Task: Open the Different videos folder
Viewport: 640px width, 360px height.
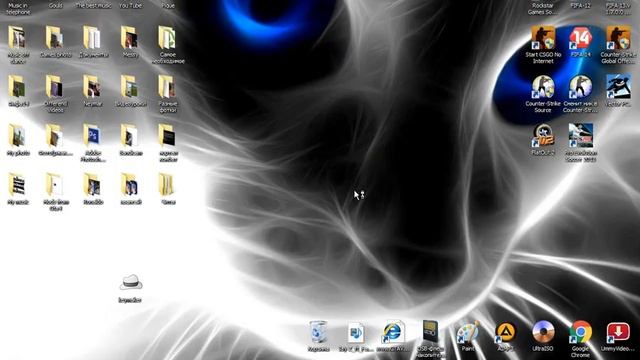Action: [x=56, y=94]
